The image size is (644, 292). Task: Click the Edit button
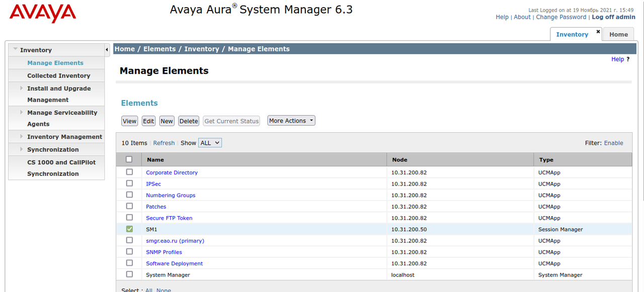point(148,121)
